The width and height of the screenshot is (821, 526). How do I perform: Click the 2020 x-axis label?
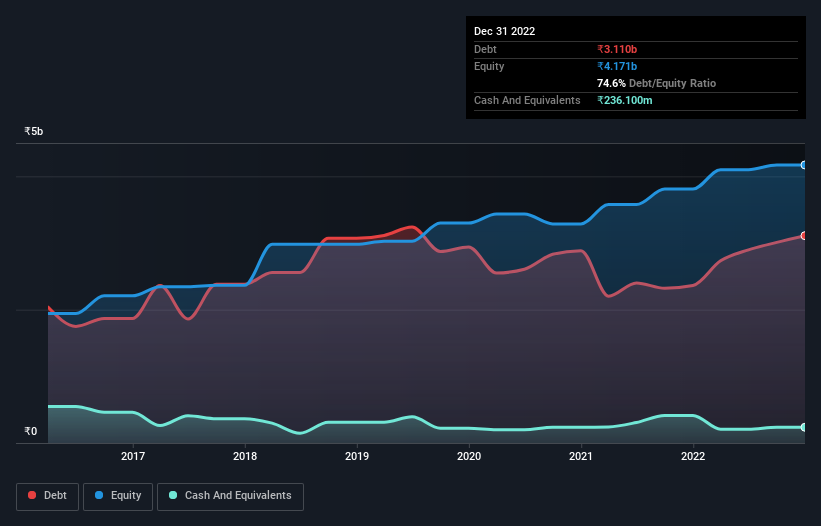[x=469, y=456]
